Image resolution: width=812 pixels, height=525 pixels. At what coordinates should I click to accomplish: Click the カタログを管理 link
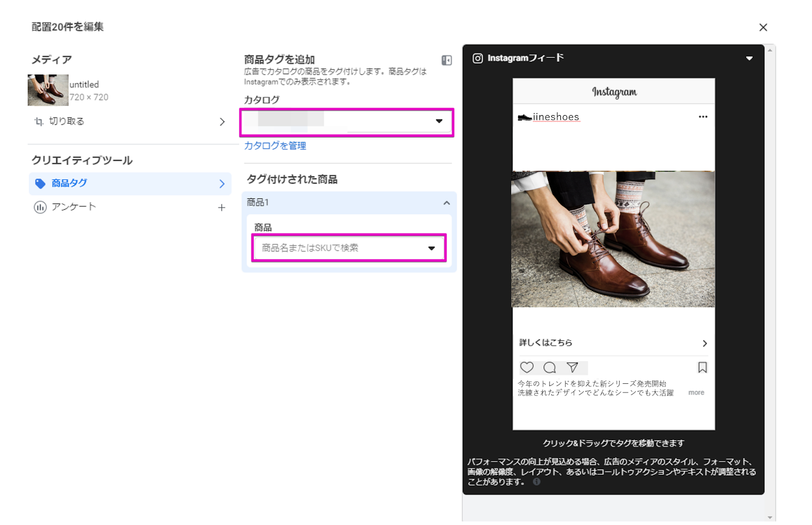pyautogui.click(x=275, y=146)
